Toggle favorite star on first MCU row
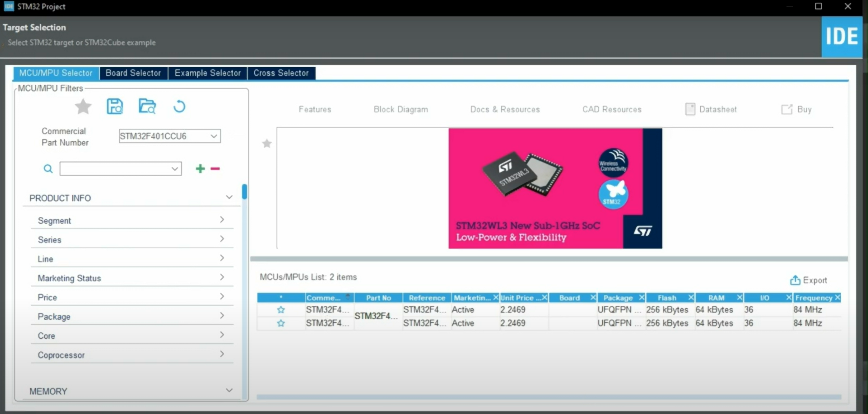Screen dimensions: 868x414 coord(281,310)
